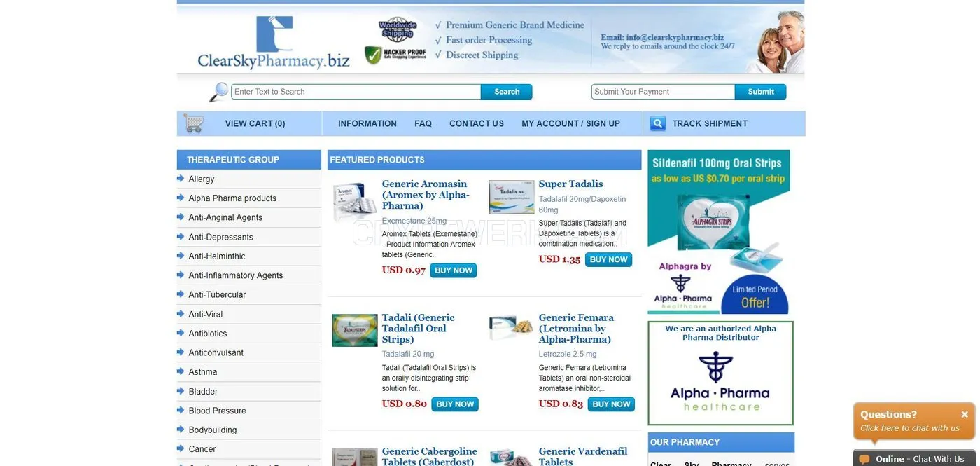Open the Contact Us menu item
This screenshot has height=466, width=980.
coord(477,123)
